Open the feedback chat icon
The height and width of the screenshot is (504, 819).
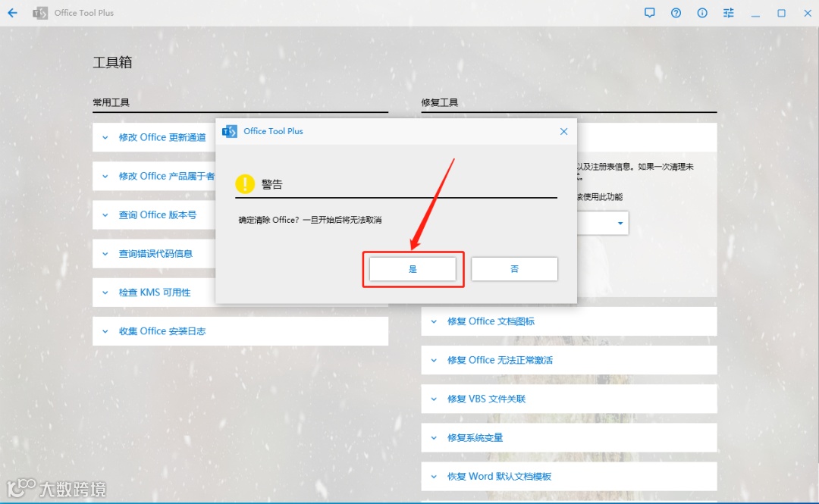tap(649, 13)
